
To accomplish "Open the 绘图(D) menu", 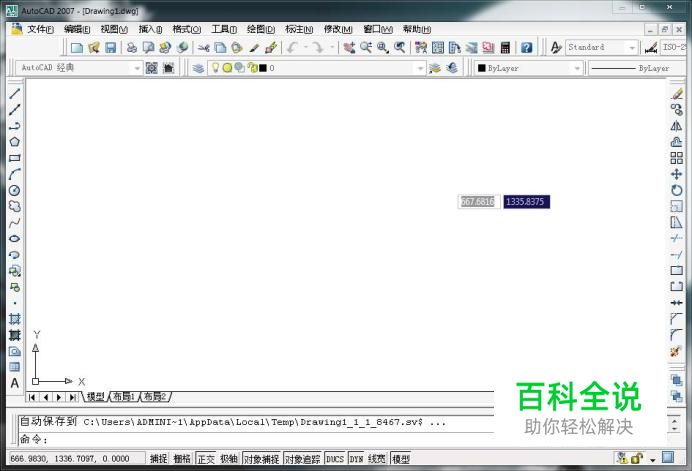I will (261, 29).
